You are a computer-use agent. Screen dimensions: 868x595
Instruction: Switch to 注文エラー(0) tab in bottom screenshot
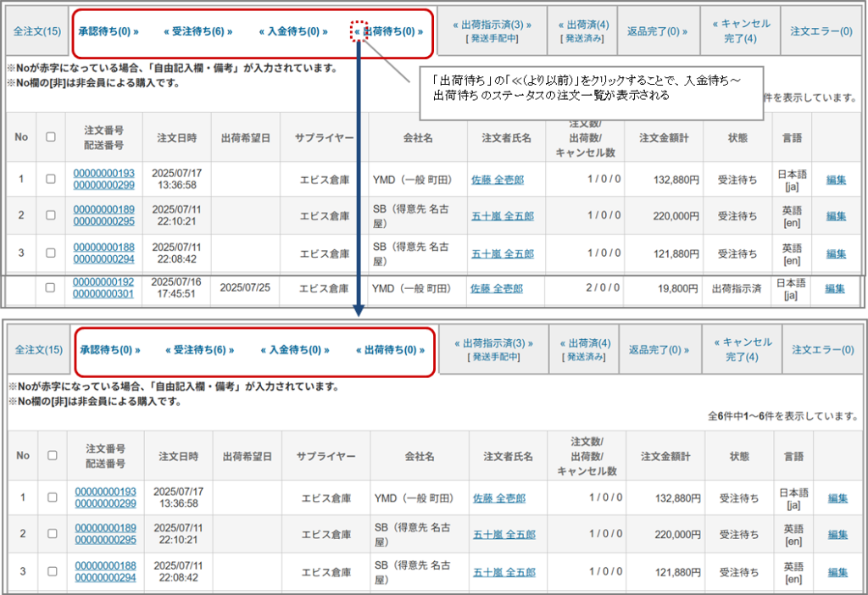[x=822, y=350]
